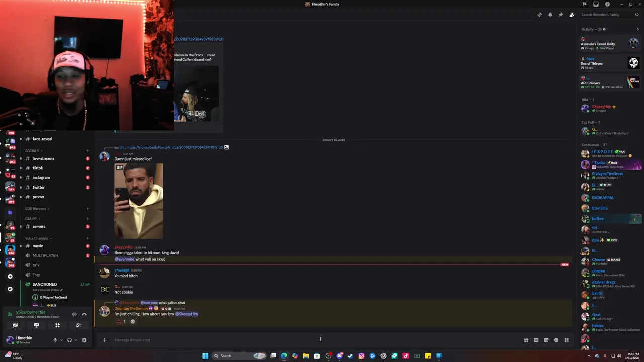The height and width of the screenshot is (362, 644).
Task: Open microphone input options arrow
Action: [61, 340]
